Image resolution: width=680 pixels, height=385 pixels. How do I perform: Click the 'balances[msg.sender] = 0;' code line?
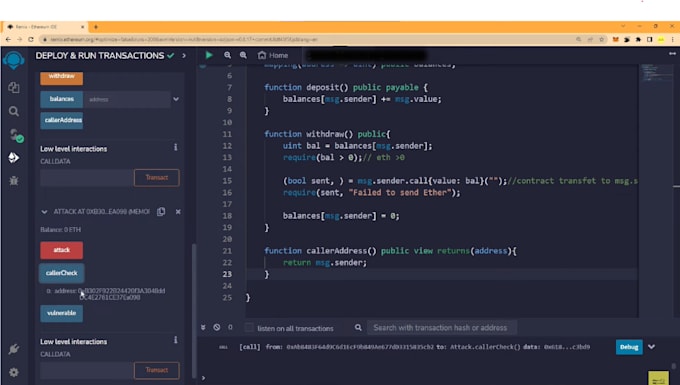[x=341, y=216]
